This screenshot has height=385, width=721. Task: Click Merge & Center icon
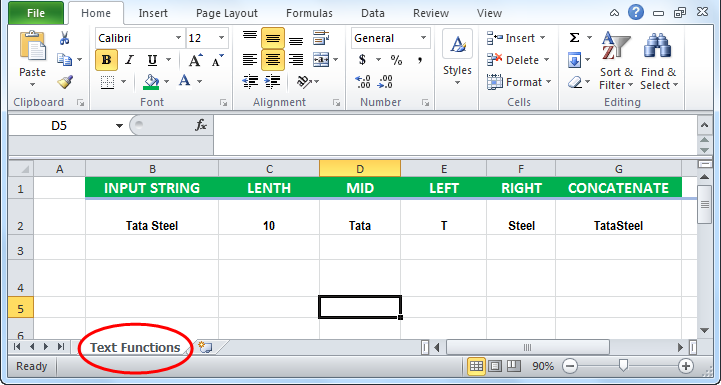pos(321,60)
